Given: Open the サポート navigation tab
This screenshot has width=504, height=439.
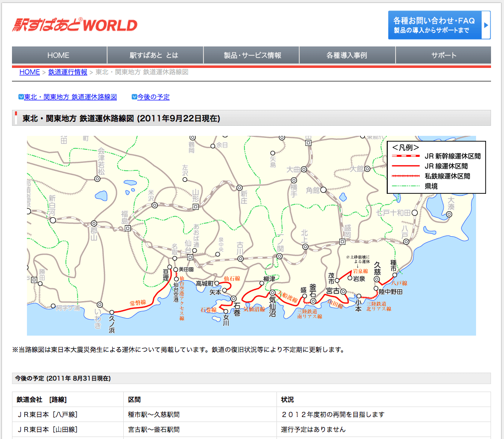Looking at the screenshot, I should (443, 55).
